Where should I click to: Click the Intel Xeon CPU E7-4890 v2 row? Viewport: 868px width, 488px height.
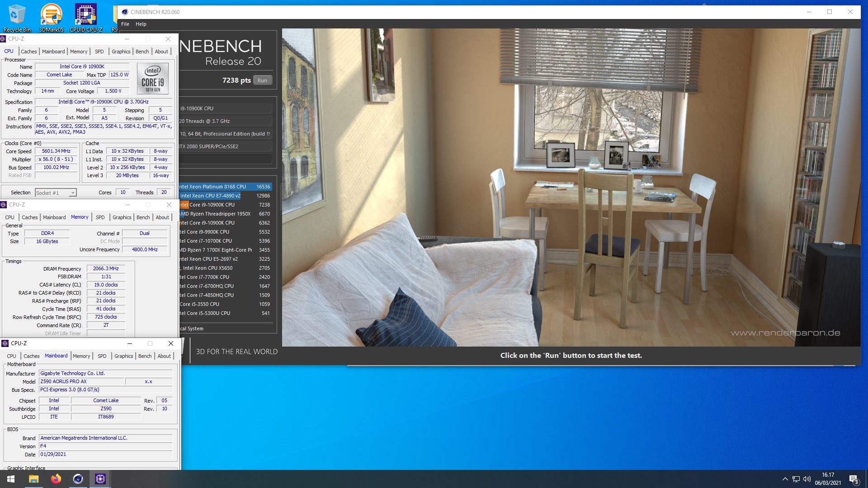coord(226,196)
